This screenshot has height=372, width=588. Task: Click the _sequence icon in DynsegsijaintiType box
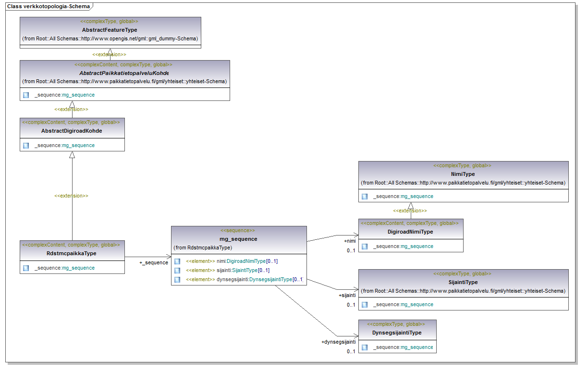tap(365, 347)
